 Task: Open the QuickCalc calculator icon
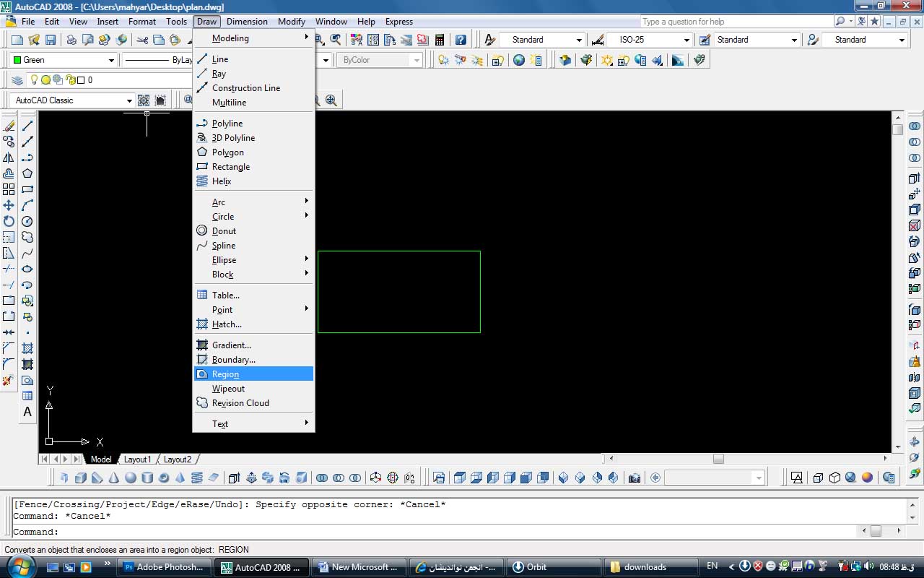439,40
